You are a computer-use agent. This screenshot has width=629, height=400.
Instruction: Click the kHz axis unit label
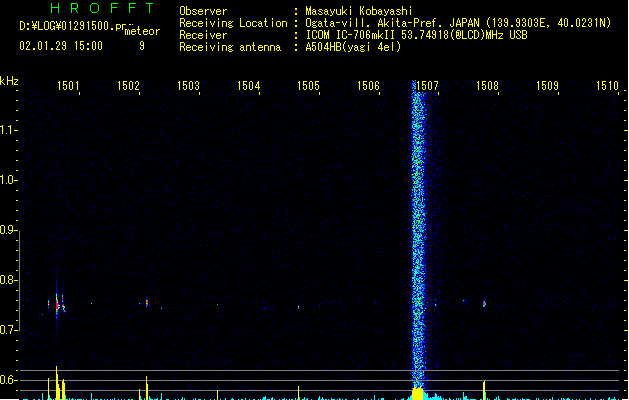click(9, 81)
